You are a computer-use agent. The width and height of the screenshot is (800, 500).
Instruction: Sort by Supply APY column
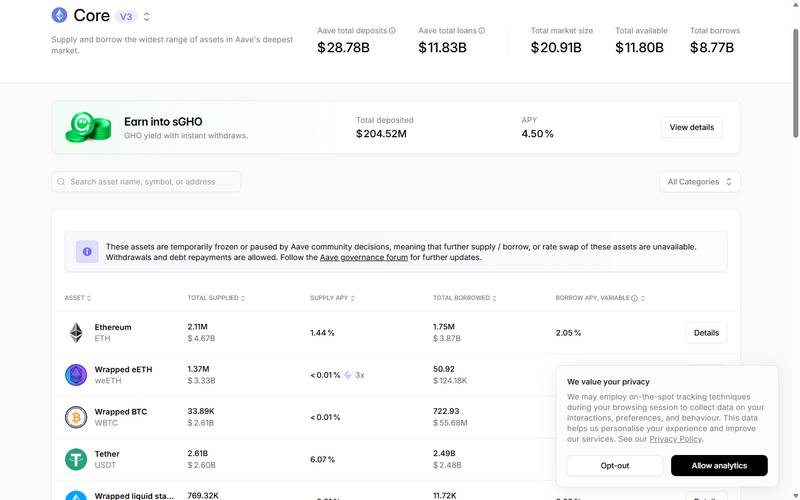tap(332, 298)
